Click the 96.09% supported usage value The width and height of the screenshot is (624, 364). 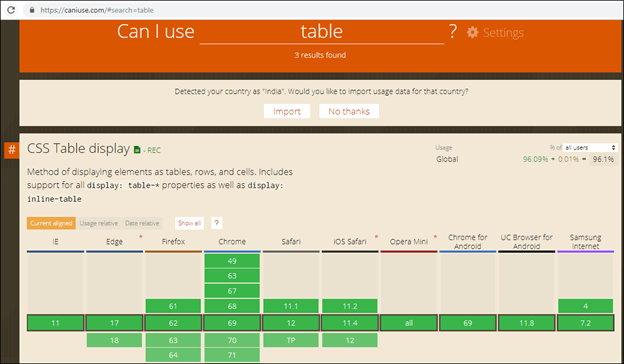point(535,159)
